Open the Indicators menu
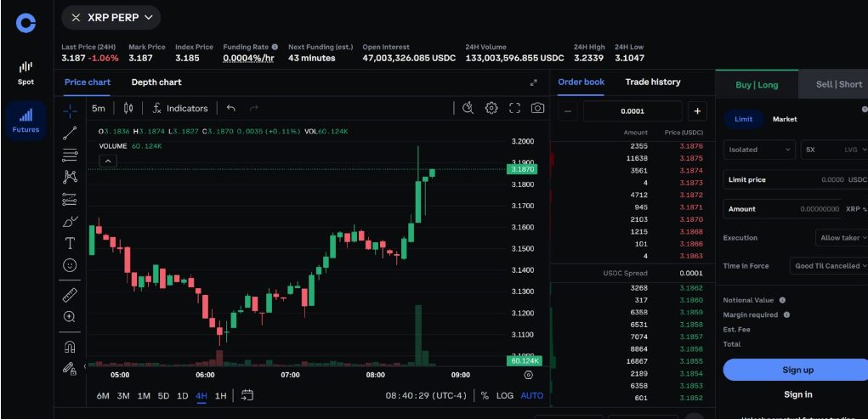Viewport: 868px width, 419px height. 180,108
